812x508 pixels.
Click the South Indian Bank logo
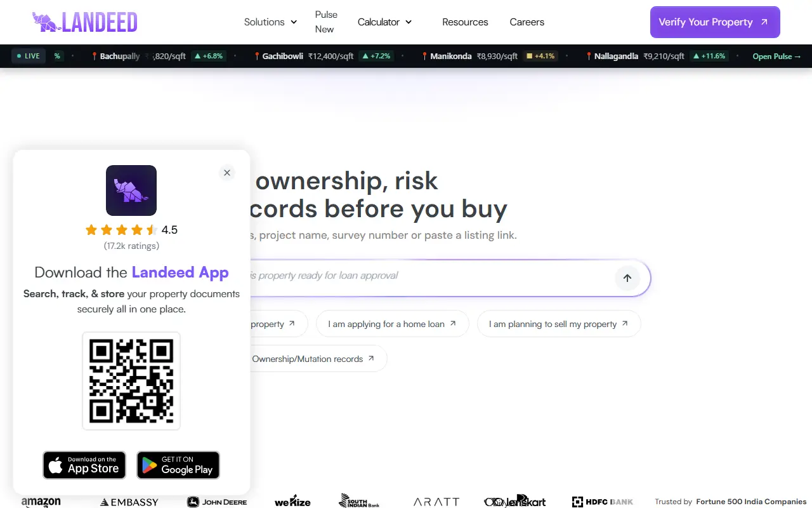pos(359,501)
